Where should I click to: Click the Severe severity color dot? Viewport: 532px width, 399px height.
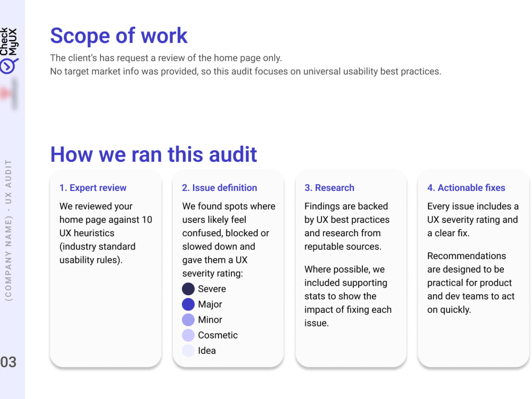(x=188, y=289)
